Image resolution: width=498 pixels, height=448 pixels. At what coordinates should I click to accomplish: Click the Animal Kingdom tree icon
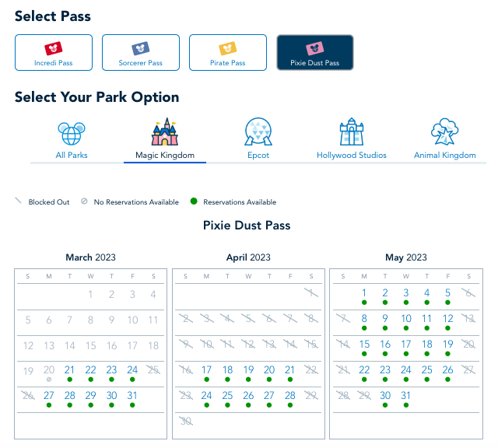(x=444, y=131)
